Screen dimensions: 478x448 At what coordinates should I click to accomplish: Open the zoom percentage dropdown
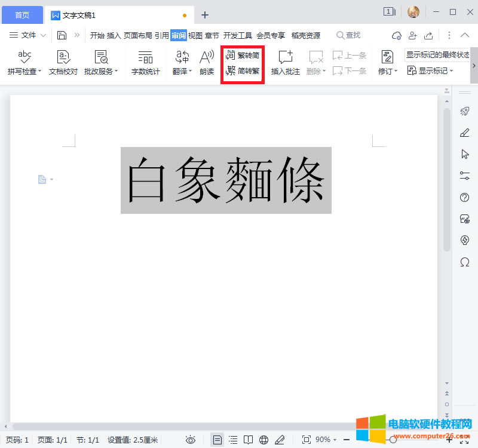[x=327, y=439]
